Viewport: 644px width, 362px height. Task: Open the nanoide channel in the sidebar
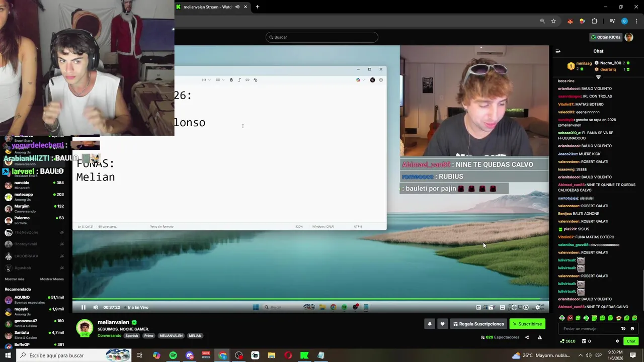(x=34, y=185)
